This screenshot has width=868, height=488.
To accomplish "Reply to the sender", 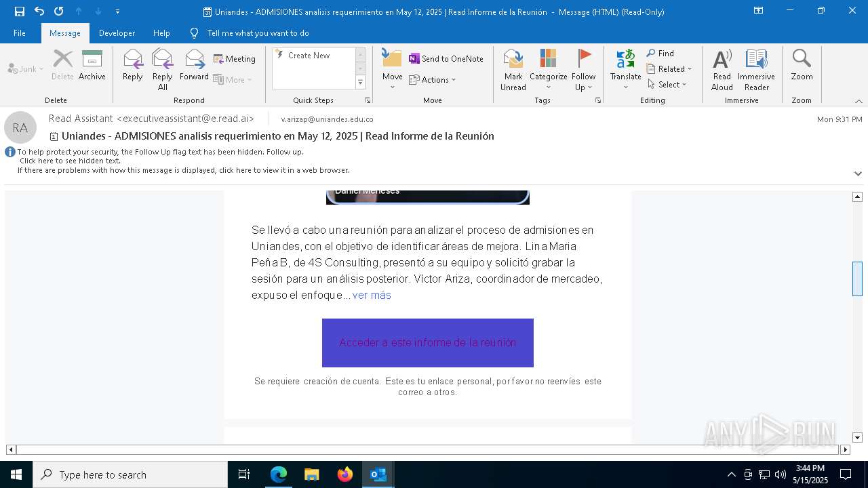I will [x=133, y=66].
